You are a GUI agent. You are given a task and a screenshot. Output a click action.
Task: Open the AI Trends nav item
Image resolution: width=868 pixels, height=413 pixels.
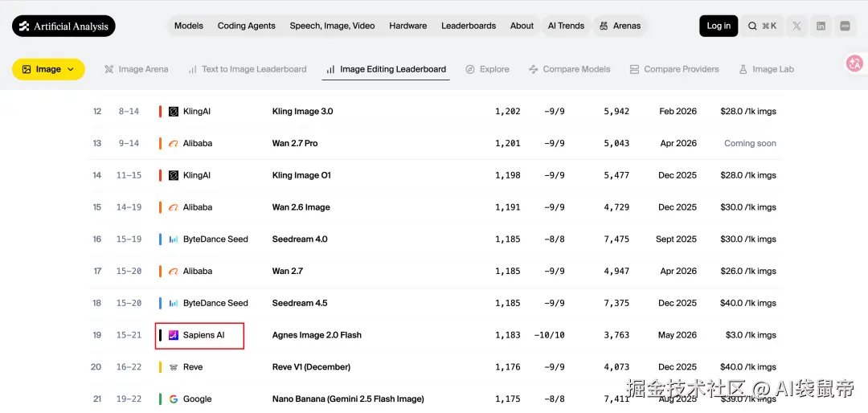tap(566, 26)
